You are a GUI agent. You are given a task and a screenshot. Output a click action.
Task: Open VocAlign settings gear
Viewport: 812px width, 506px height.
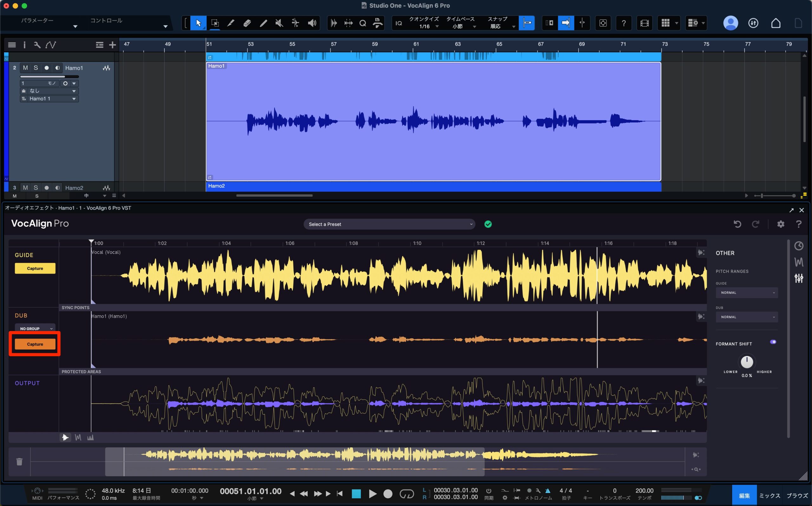point(781,224)
